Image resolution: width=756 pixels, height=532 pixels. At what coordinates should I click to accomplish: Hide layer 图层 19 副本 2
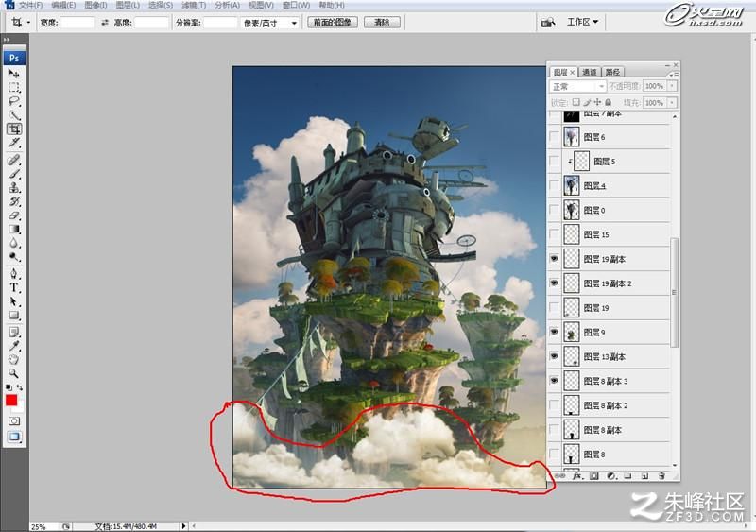click(555, 283)
